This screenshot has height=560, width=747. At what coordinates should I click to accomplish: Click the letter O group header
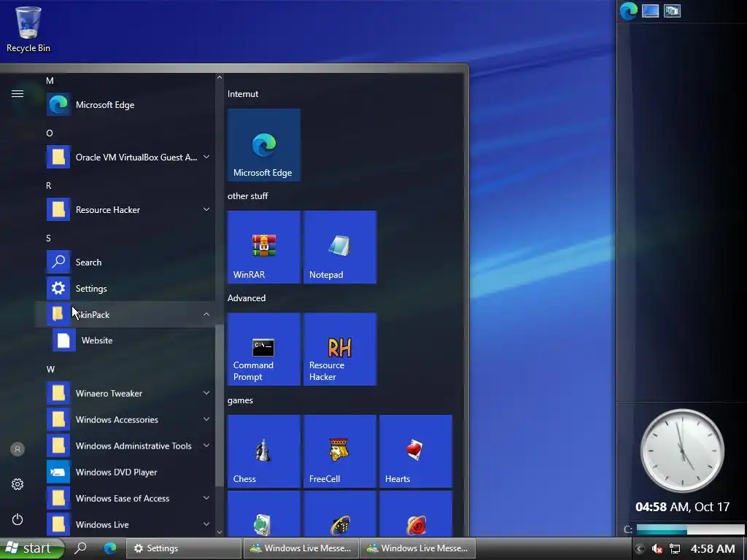50,133
